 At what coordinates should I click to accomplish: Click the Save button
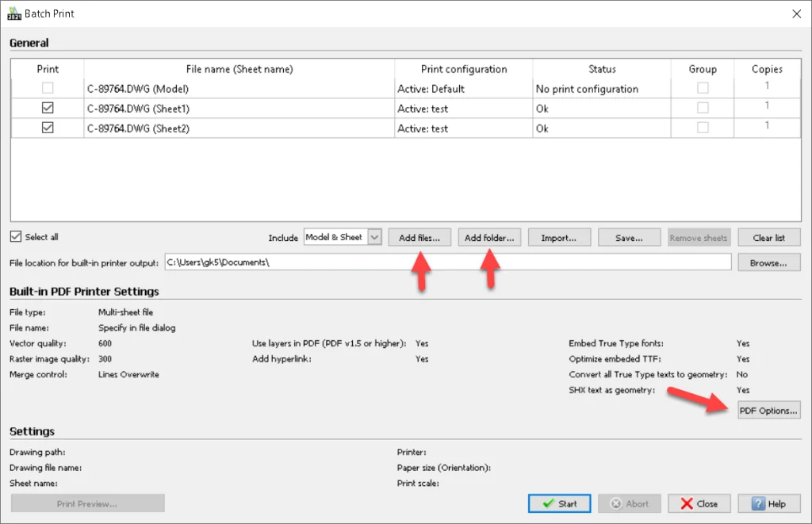click(x=629, y=238)
